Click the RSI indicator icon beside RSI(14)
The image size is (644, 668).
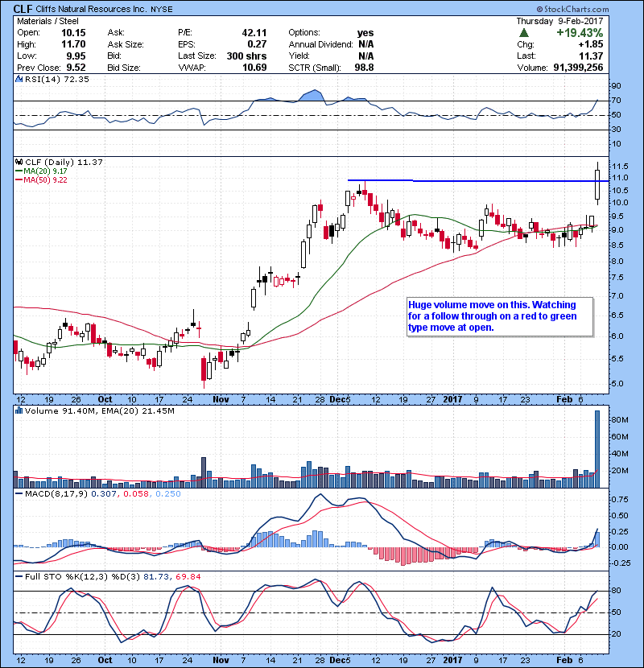[19, 79]
